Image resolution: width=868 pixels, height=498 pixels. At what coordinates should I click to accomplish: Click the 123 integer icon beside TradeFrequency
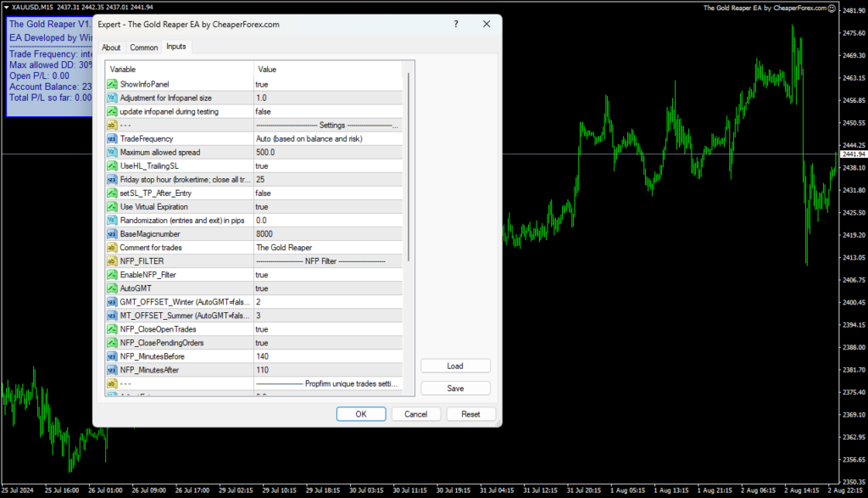pos(111,138)
